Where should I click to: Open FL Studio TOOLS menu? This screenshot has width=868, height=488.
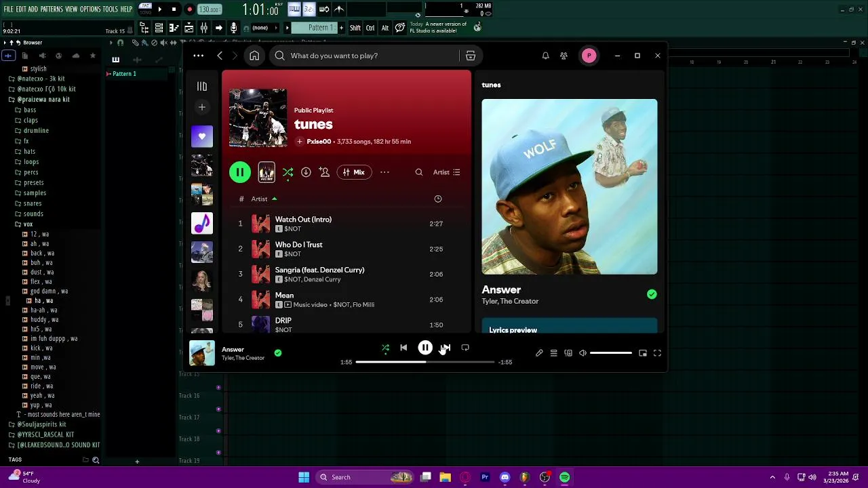coord(111,9)
